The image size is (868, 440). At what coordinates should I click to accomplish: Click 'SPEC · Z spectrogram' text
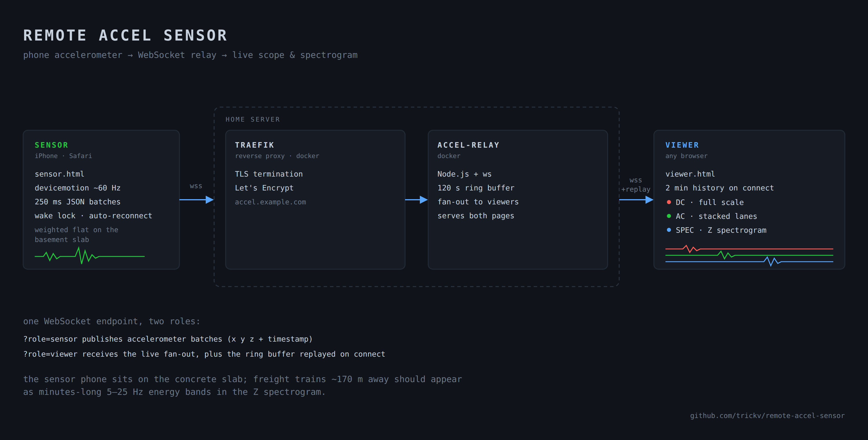tap(721, 230)
